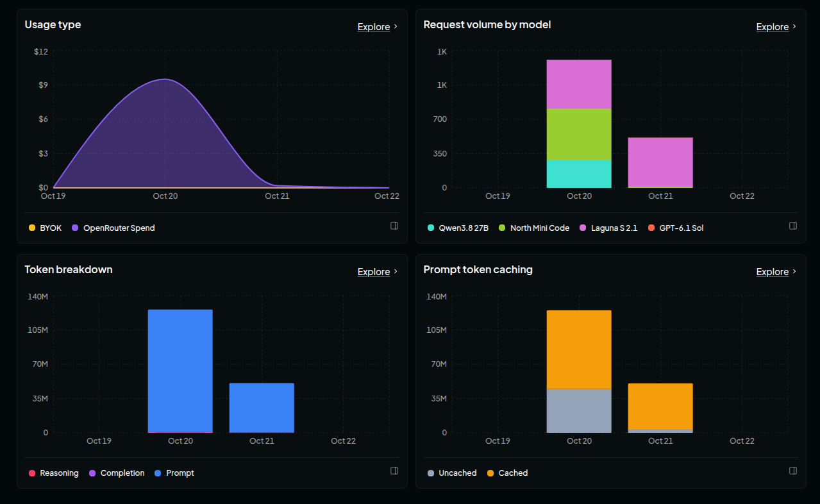The image size is (820, 504).
Task: Toggle the Qwen3.8 27B legend series
Action: [458, 228]
